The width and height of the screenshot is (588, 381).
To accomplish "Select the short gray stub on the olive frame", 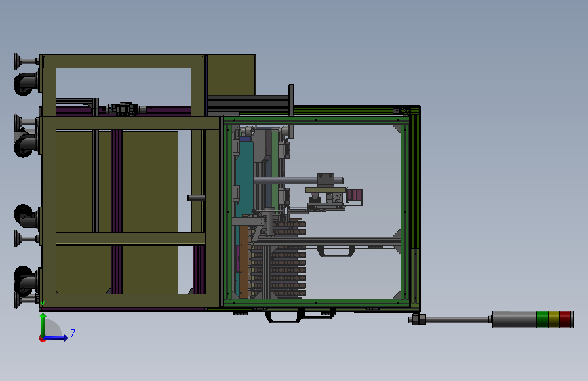I will coord(197,198).
